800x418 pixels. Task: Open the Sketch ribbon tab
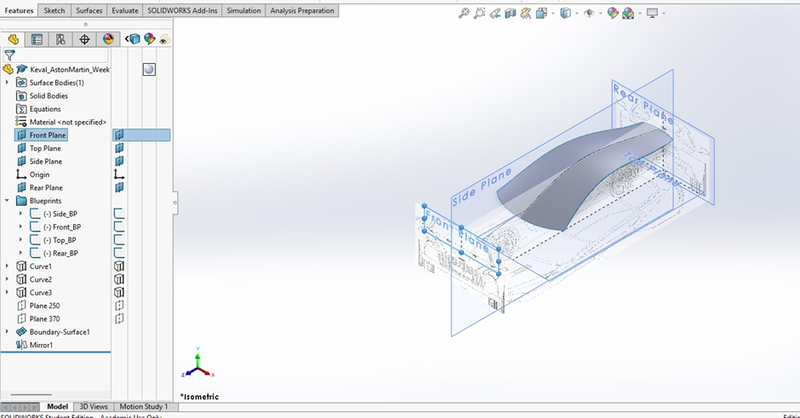[54, 11]
